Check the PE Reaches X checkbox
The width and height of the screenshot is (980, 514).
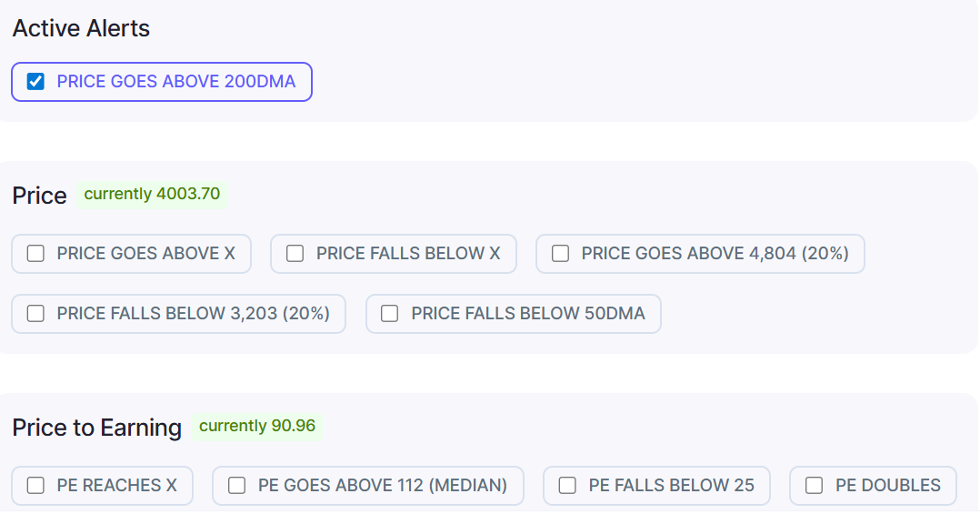click(x=35, y=486)
